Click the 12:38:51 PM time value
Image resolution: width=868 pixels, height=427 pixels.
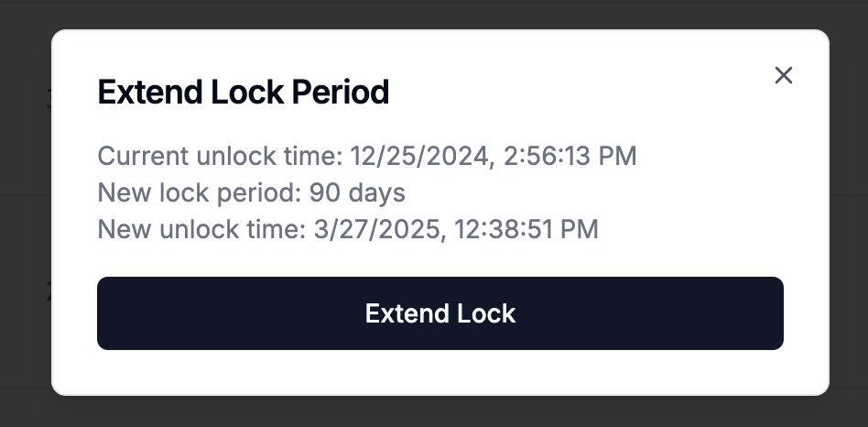click(x=526, y=229)
